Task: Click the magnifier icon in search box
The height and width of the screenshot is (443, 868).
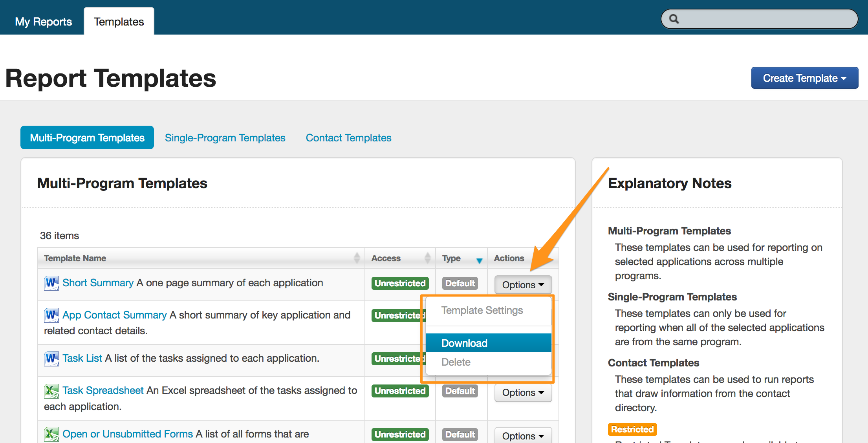Action: (x=674, y=19)
